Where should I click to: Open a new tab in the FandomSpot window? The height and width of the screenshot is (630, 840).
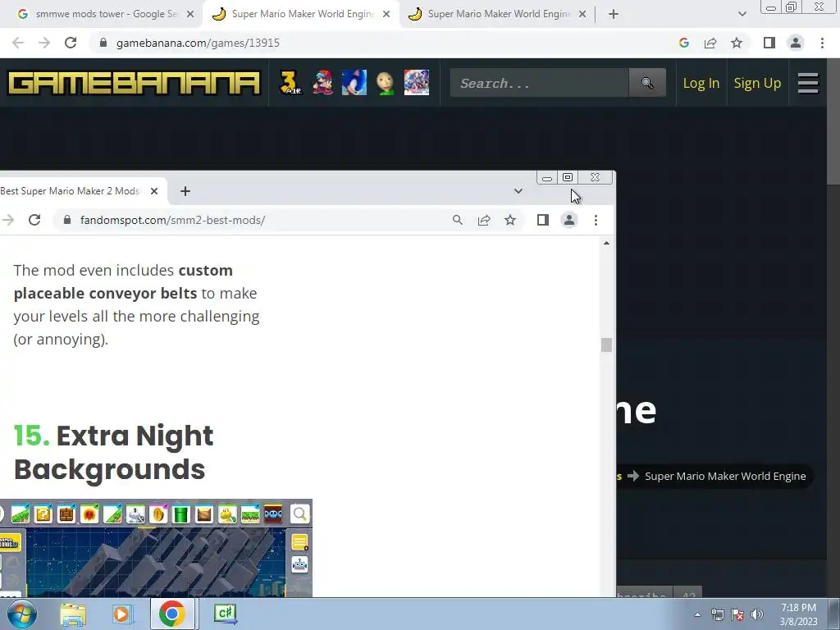[185, 191]
